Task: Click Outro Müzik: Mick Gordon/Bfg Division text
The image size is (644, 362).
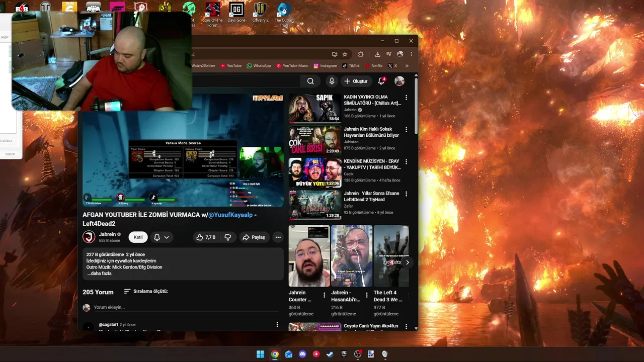Action: tap(124, 267)
